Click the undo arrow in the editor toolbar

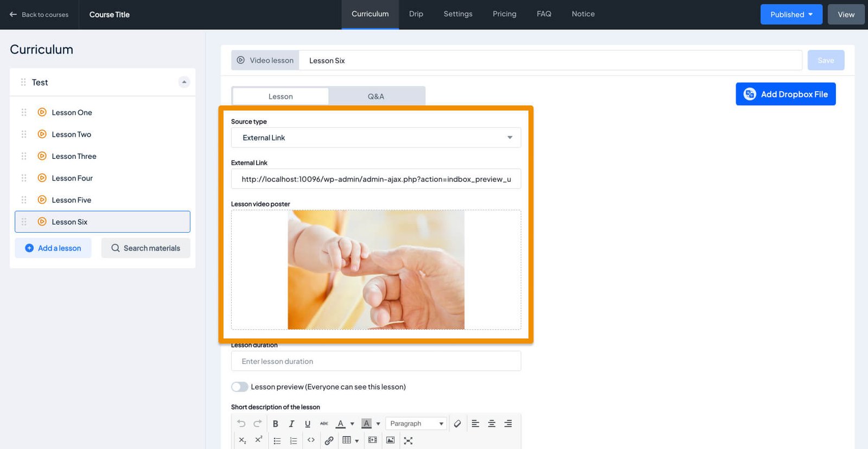coord(241,424)
